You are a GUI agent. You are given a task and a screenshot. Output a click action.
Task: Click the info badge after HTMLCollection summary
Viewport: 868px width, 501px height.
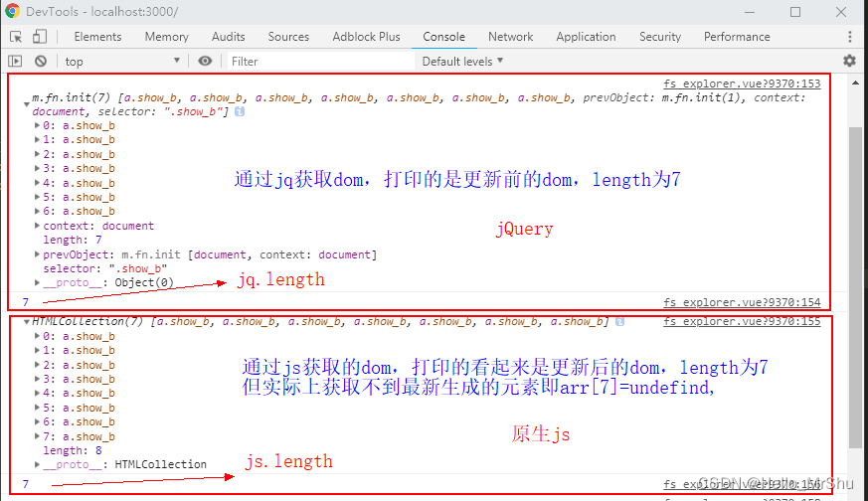coord(620,322)
